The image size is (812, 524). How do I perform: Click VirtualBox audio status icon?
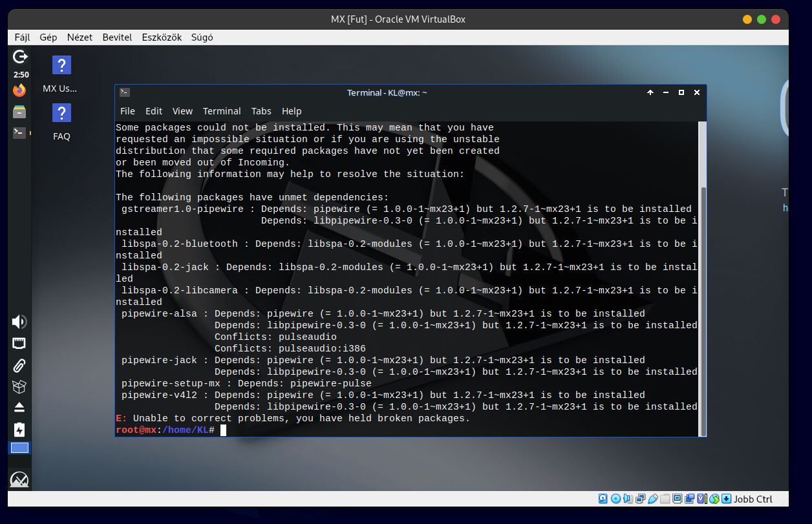click(x=628, y=499)
